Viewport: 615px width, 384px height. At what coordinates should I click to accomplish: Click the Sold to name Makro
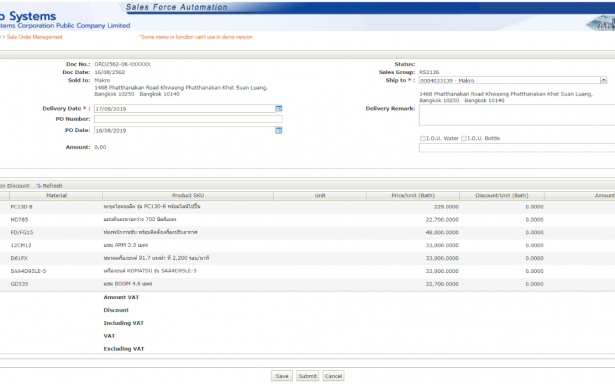pyautogui.click(x=102, y=80)
